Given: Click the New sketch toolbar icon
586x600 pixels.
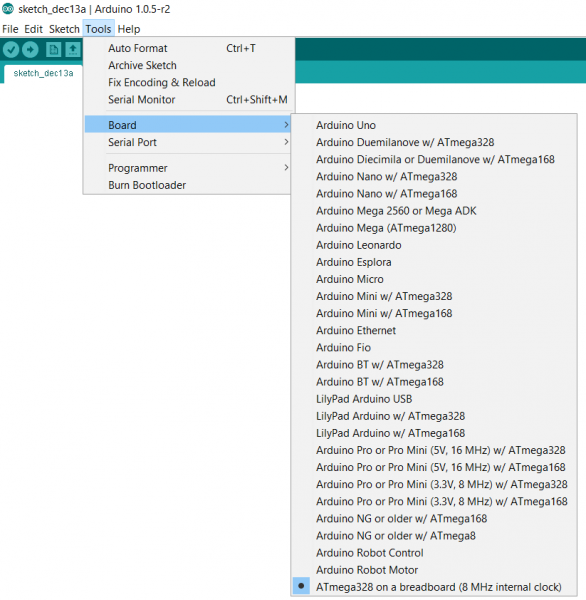Looking at the screenshot, I should [x=53, y=49].
